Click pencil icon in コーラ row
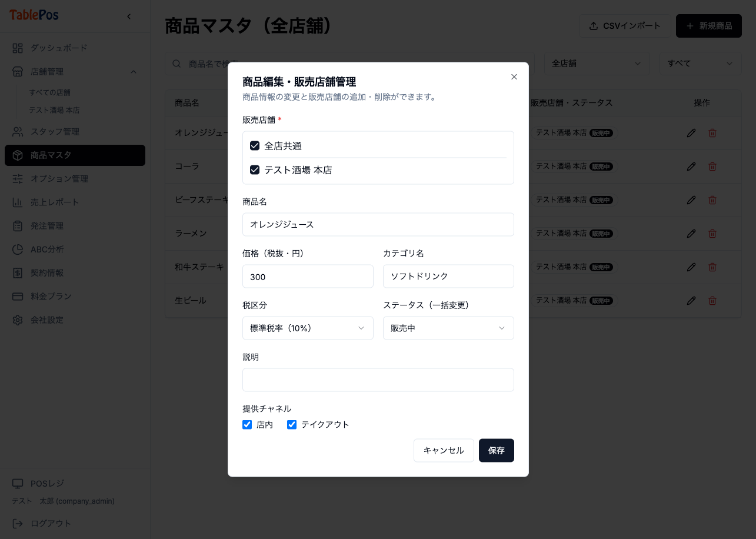756x539 pixels. [x=691, y=167]
